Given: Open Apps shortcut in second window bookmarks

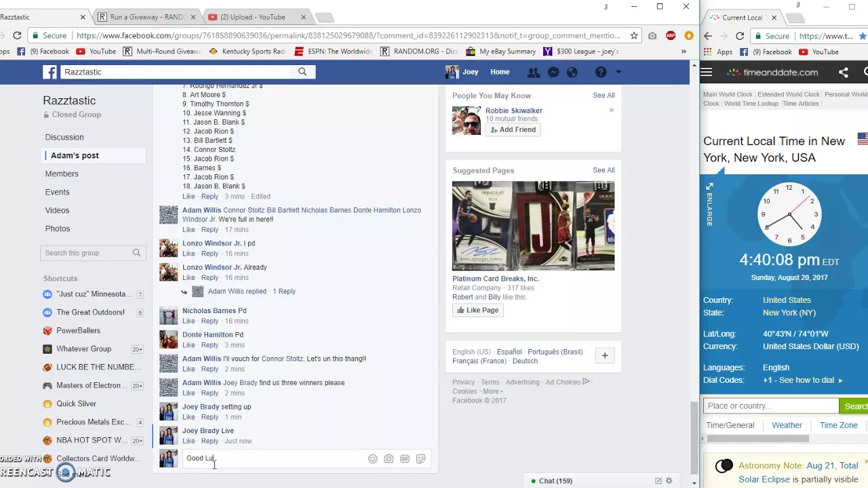Looking at the screenshot, I should [718, 52].
